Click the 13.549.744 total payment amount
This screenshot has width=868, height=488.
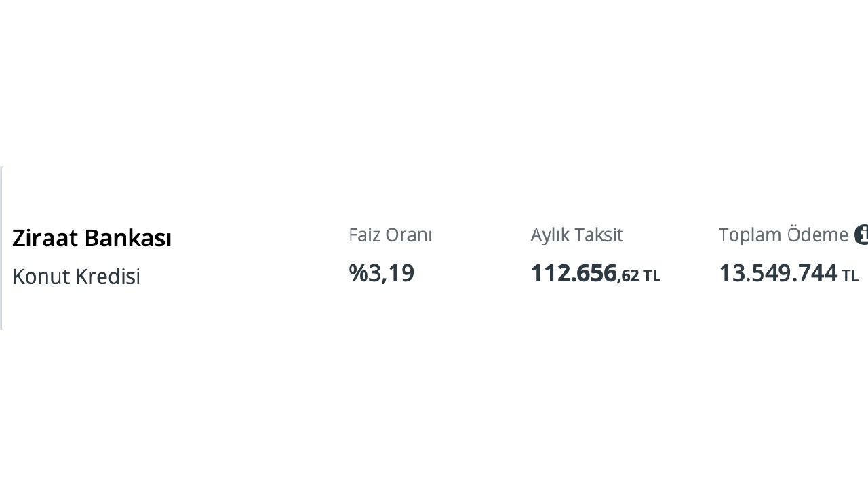pyautogui.click(x=778, y=273)
